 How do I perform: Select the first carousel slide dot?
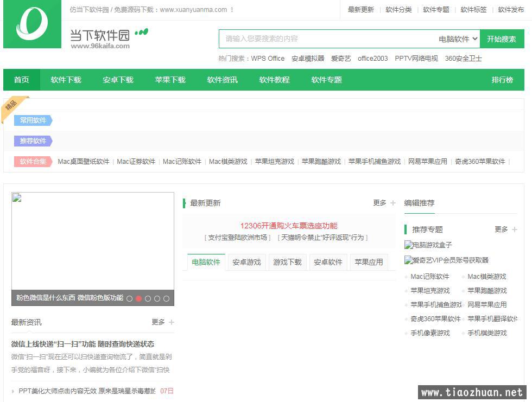click(x=129, y=298)
